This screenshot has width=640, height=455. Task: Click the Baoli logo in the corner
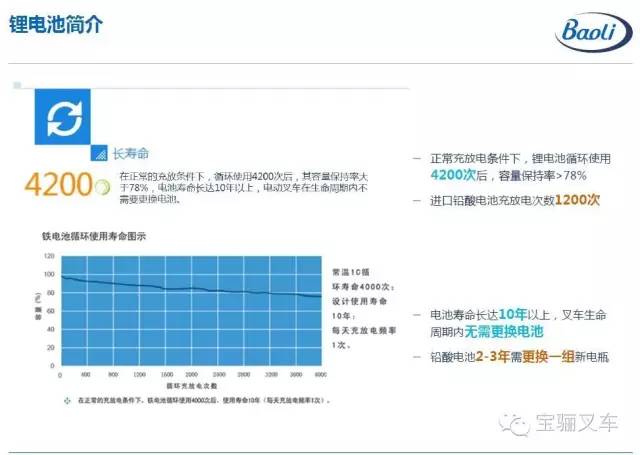click(x=592, y=39)
